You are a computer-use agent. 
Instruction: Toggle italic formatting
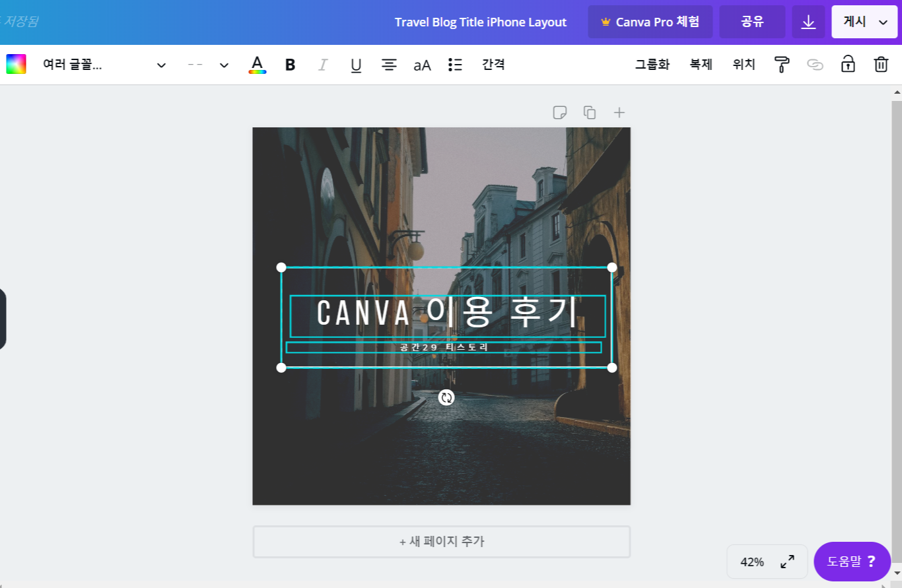click(x=323, y=65)
